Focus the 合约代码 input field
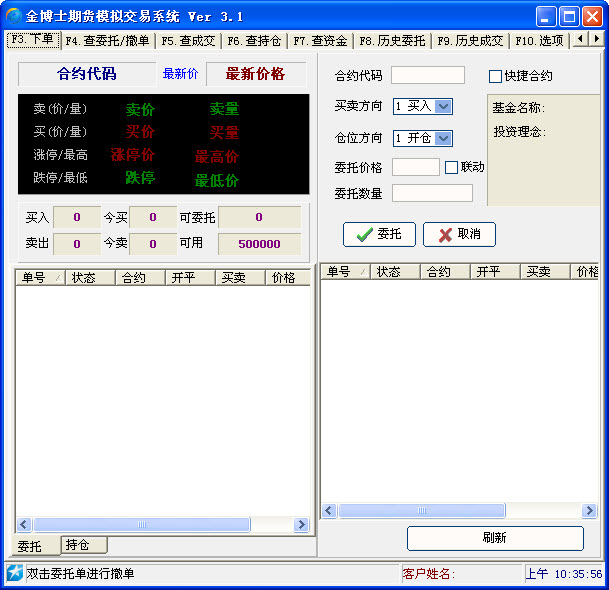609x590 pixels. tap(428, 75)
